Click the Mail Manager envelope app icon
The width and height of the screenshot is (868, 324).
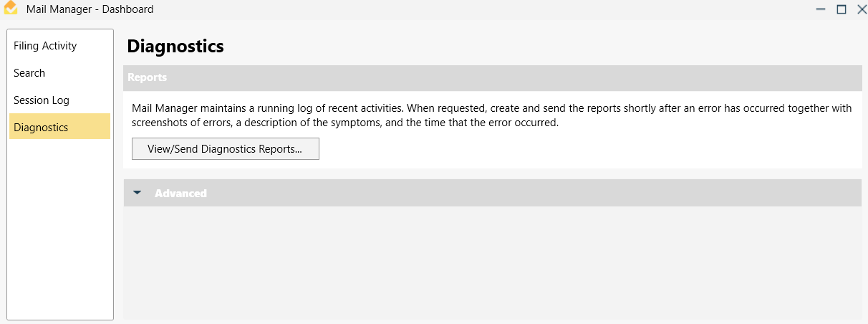pyautogui.click(x=10, y=8)
